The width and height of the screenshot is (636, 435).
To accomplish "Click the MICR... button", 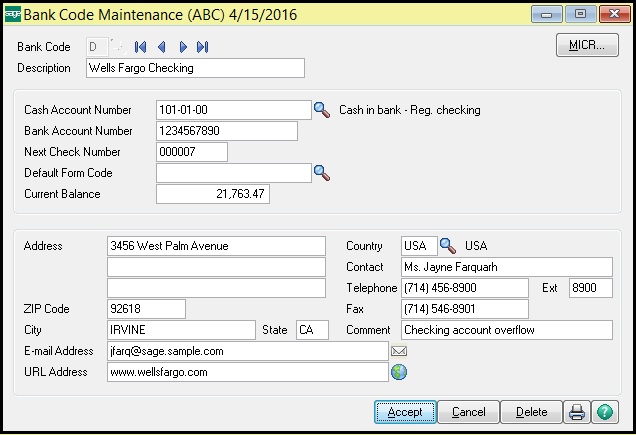I will [587, 45].
